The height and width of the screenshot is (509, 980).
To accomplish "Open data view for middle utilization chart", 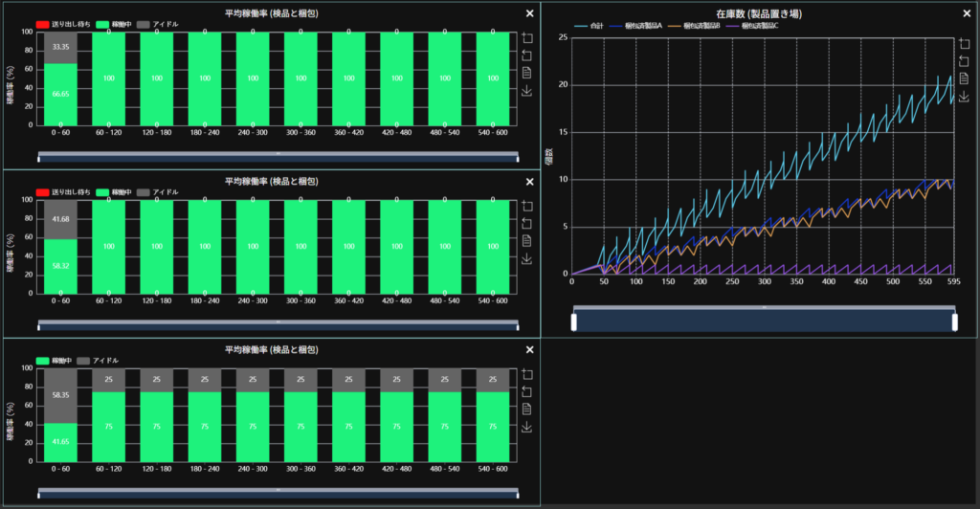I will pos(526,242).
